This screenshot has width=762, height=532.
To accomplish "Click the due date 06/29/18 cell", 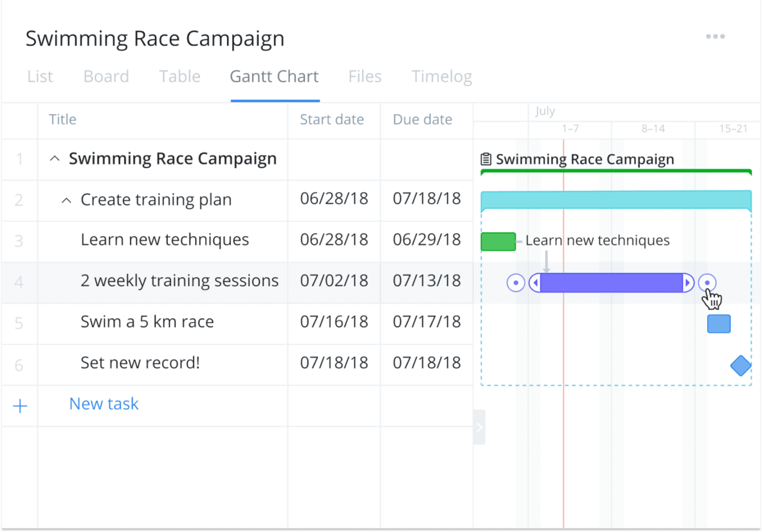I will point(427,240).
